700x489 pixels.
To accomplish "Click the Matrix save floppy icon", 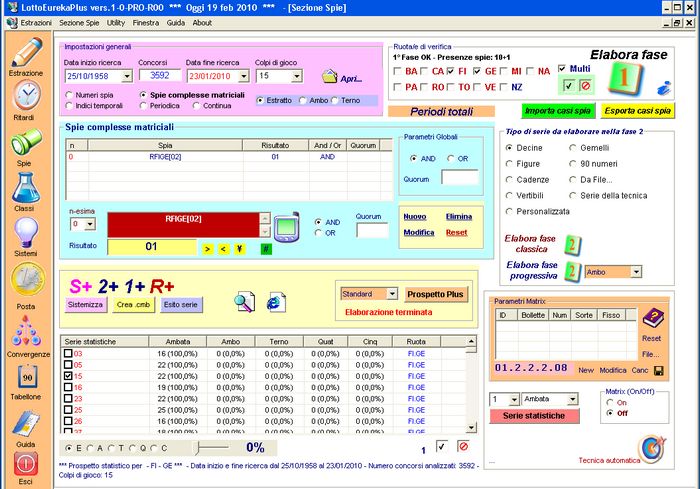I will (659, 371).
